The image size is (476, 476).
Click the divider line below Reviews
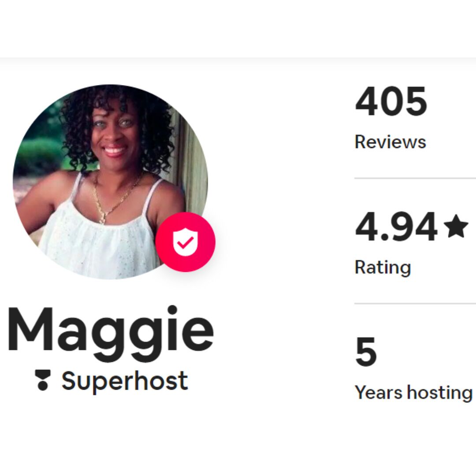pos(415,178)
